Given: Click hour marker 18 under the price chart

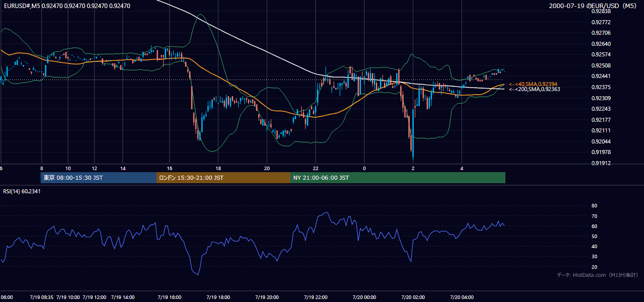Looking at the screenshot, I should [218, 168].
